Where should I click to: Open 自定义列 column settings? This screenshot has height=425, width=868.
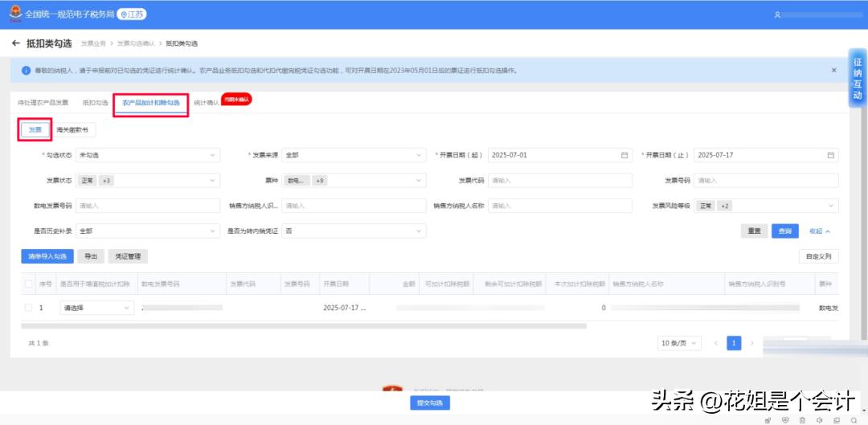pos(819,256)
